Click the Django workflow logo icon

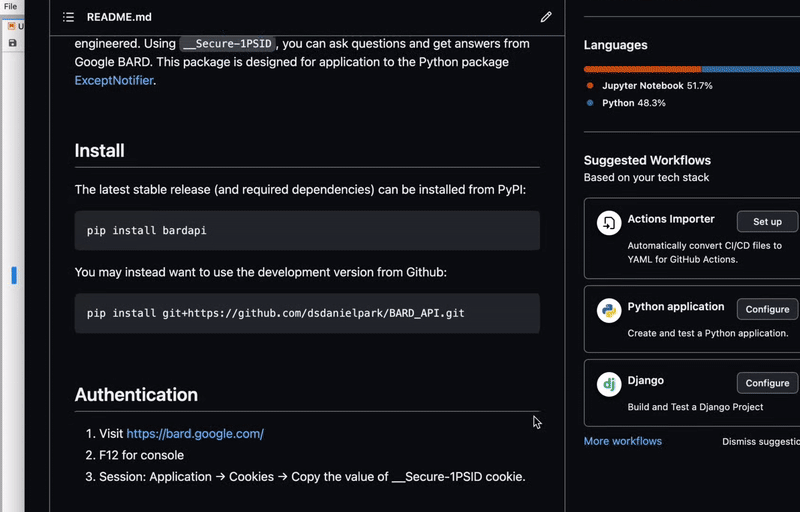pos(609,384)
